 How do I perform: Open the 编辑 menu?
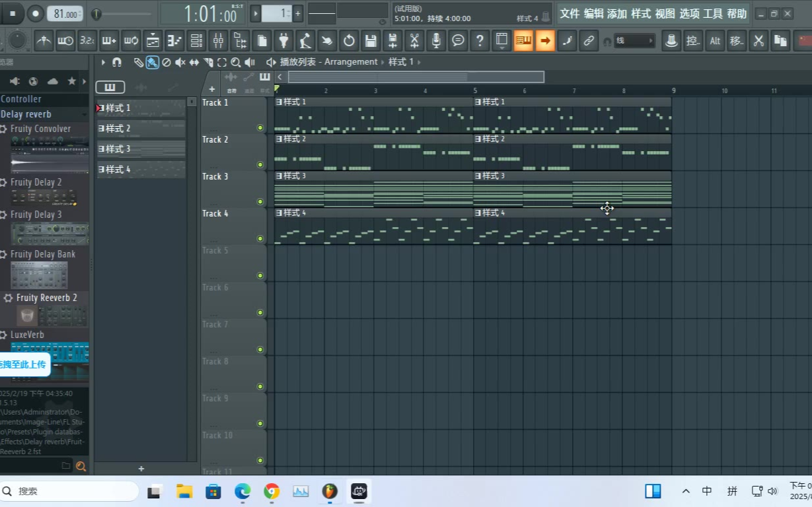(593, 14)
